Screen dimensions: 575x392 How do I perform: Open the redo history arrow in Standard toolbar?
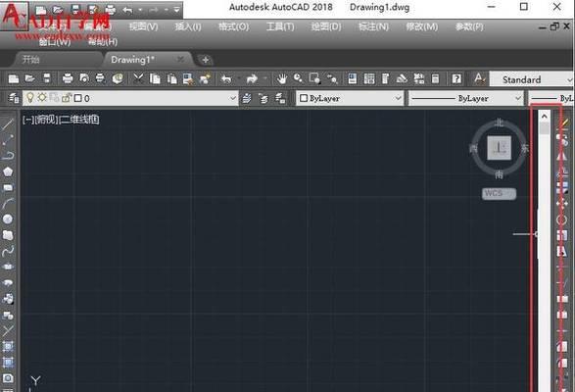pyautogui.click(x=264, y=78)
